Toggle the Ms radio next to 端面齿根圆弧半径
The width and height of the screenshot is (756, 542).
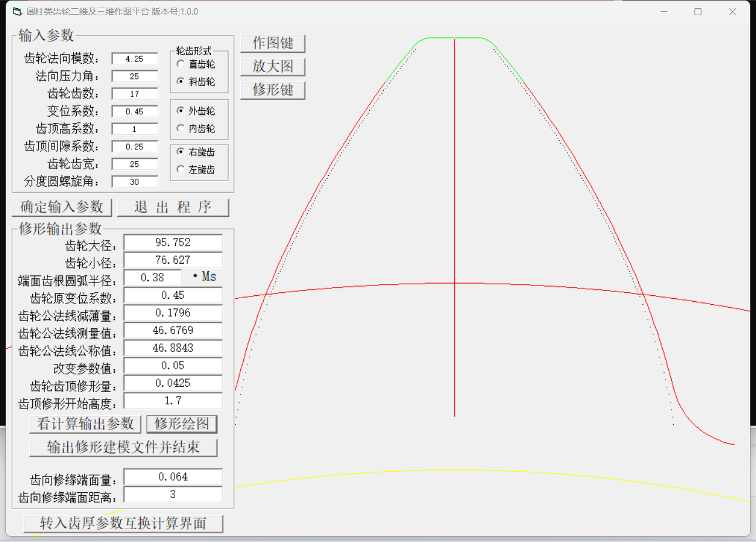(205, 276)
